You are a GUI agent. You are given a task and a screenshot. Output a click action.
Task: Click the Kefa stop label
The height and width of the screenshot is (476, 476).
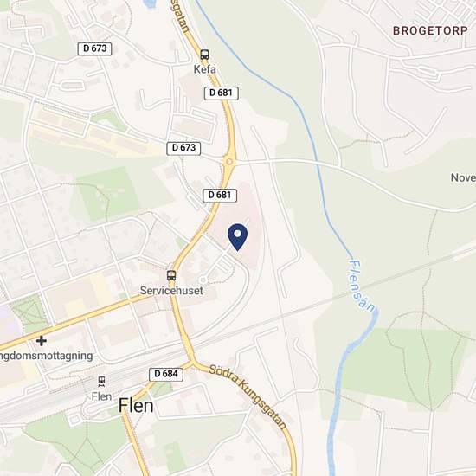point(205,69)
